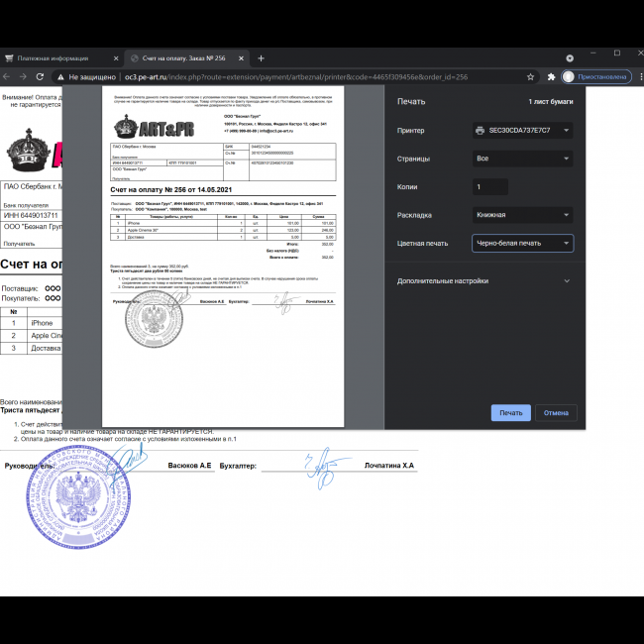This screenshot has width=644, height=644.
Task: Open a new tab with plus icon
Action: [x=262, y=58]
